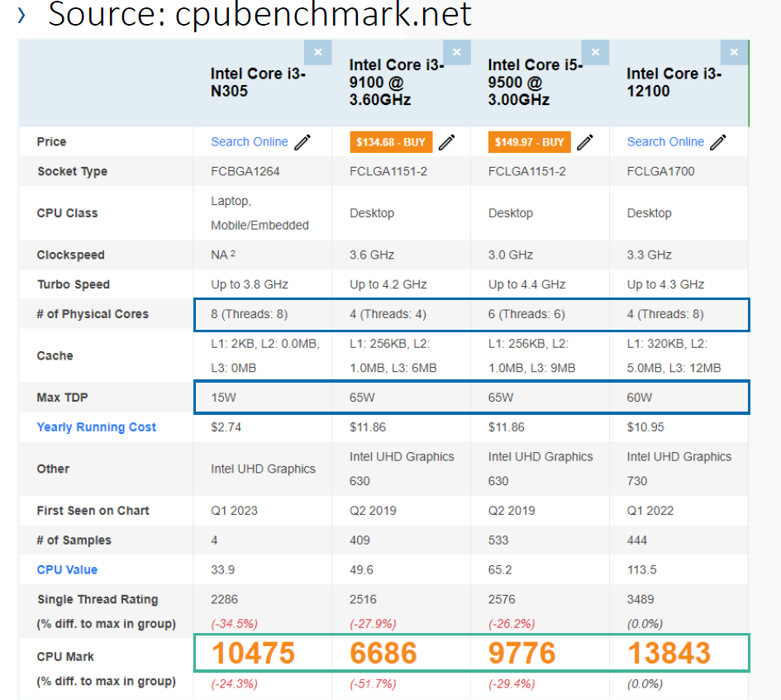
Task: Edit price pencil icon for i3-12100
Action: click(x=717, y=142)
